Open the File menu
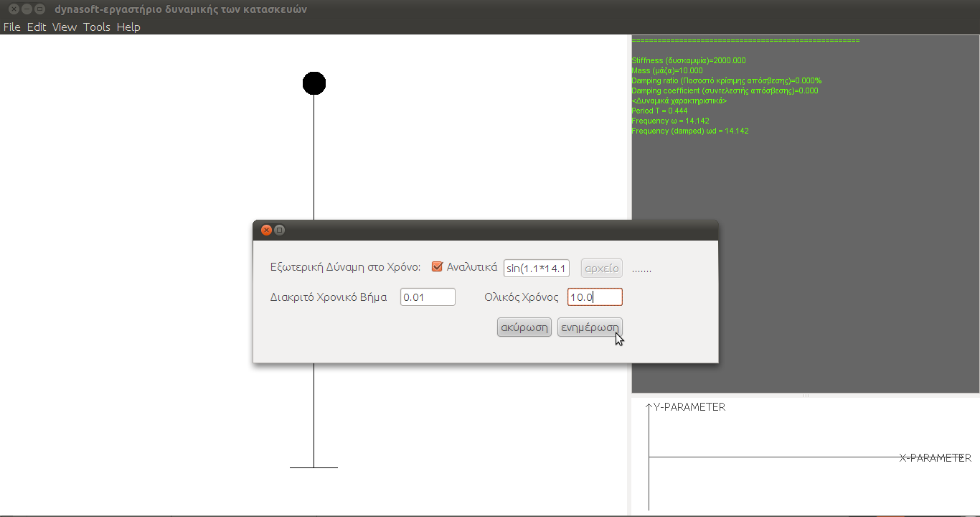 click(12, 27)
